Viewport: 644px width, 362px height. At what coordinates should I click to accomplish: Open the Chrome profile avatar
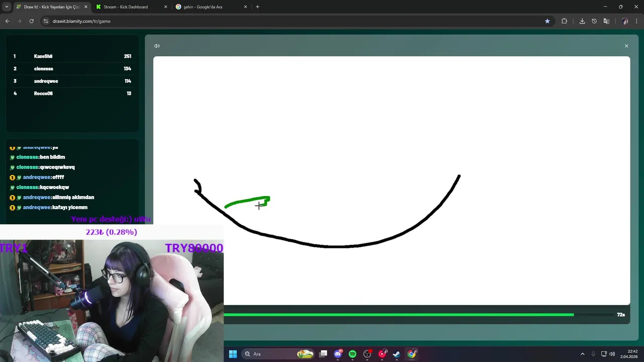[625, 21]
